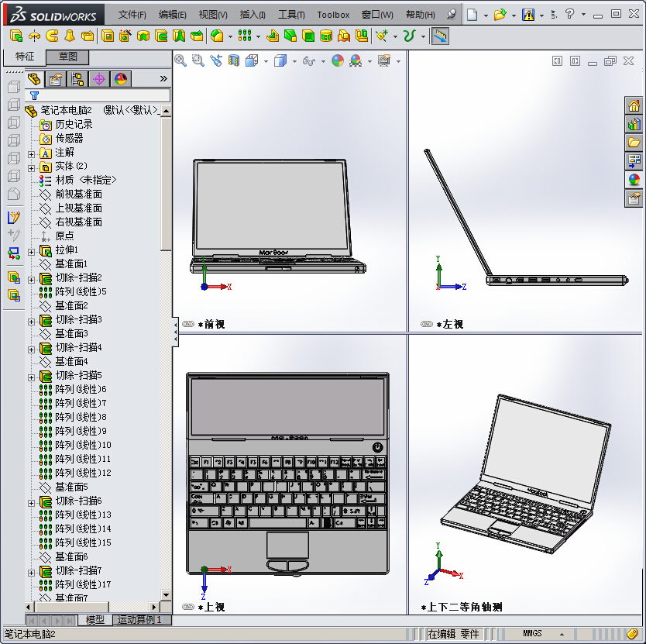Open SolidWorks Resources home icon on right panel

tap(634, 105)
